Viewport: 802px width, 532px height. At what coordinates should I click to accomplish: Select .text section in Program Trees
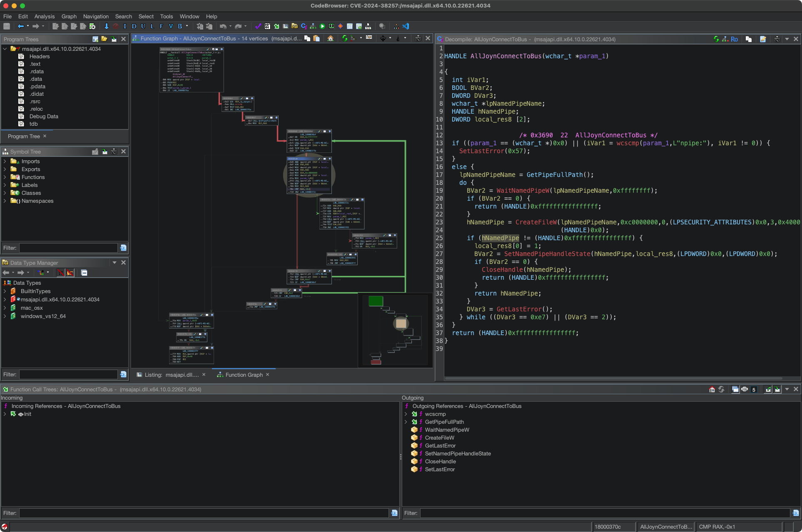(35, 64)
